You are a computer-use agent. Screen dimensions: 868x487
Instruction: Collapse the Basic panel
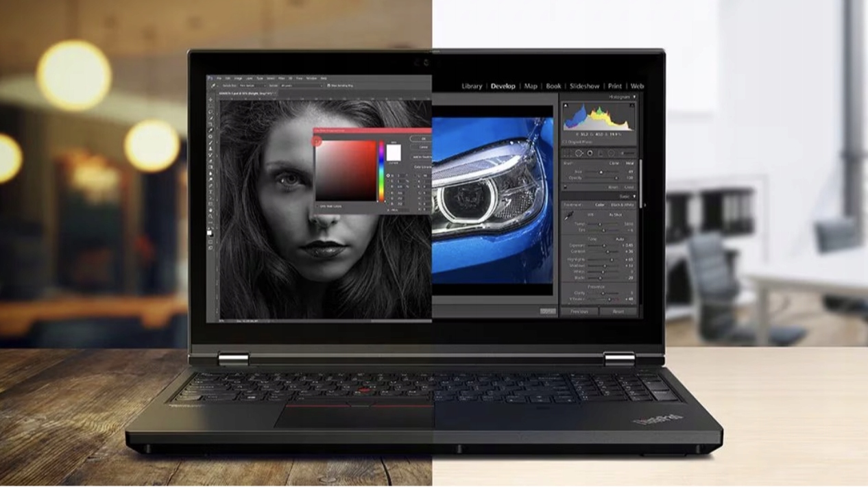pyautogui.click(x=634, y=196)
